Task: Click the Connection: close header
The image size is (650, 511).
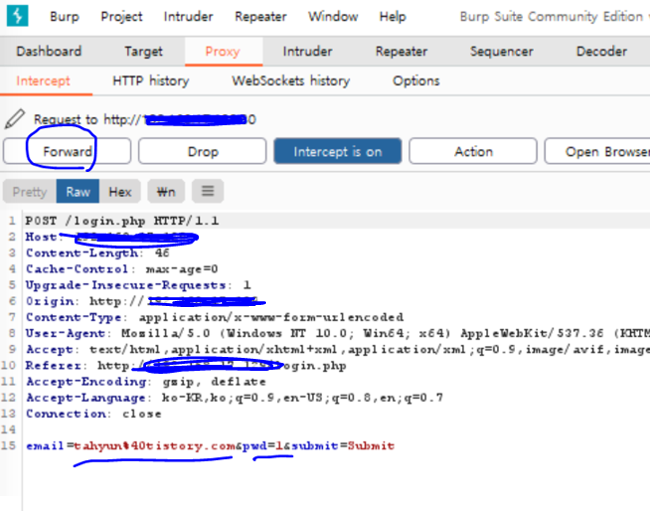Action: tap(94, 414)
